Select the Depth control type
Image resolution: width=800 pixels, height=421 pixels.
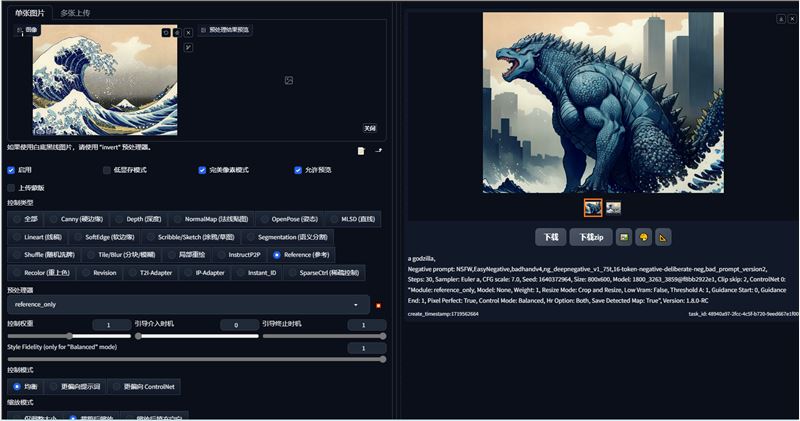click(138, 219)
